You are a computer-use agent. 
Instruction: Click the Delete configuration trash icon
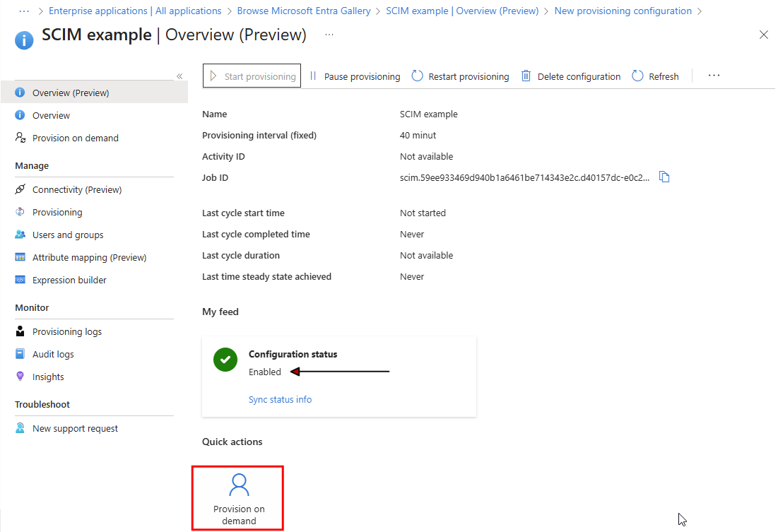(526, 76)
